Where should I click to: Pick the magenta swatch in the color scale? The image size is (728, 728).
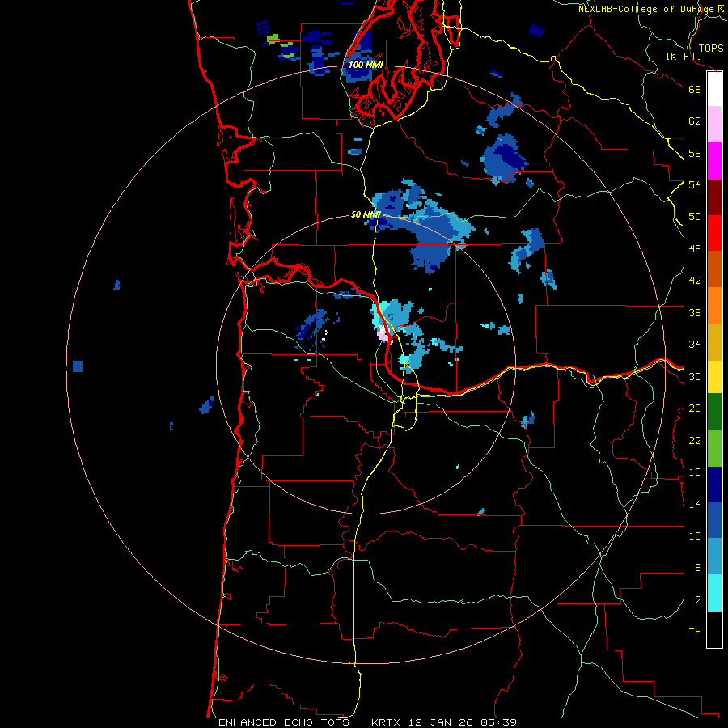(714, 161)
